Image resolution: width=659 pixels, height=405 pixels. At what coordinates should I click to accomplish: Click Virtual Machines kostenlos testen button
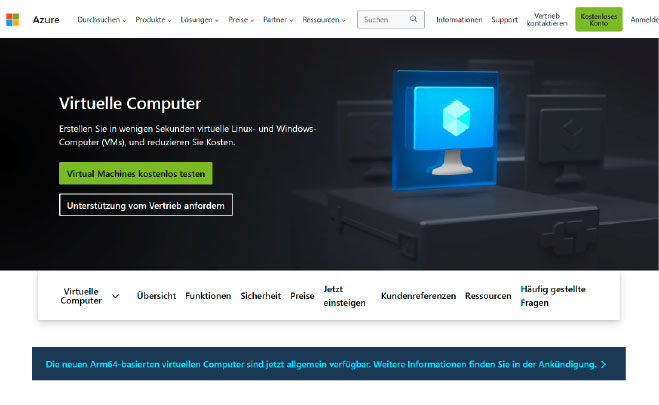pyautogui.click(x=136, y=173)
